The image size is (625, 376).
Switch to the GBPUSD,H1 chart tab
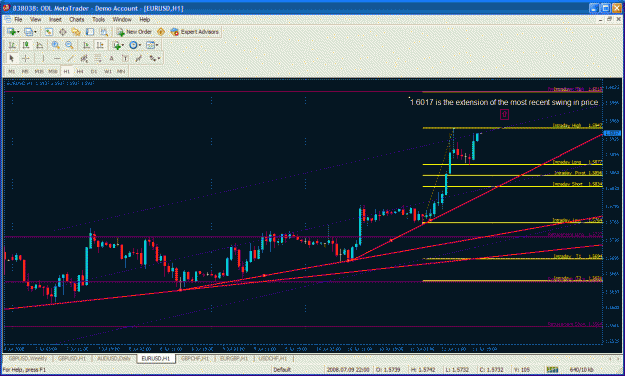[72, 358]
